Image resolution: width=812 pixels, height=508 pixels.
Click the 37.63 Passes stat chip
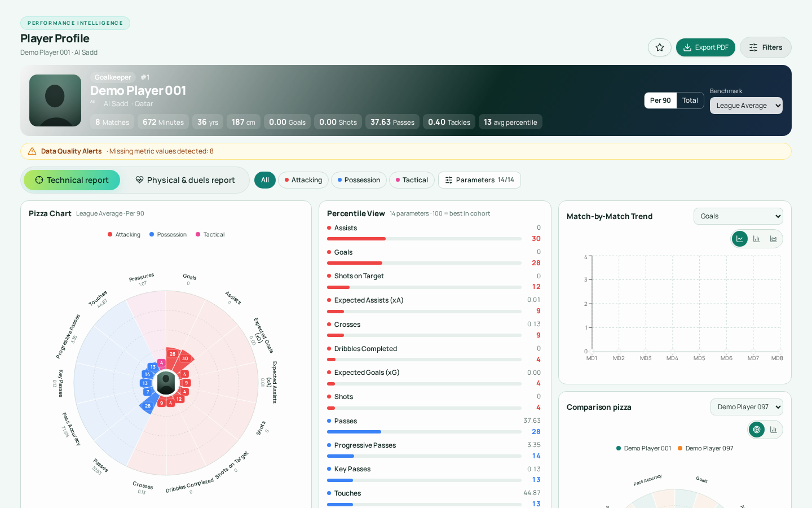pos(392,122)
